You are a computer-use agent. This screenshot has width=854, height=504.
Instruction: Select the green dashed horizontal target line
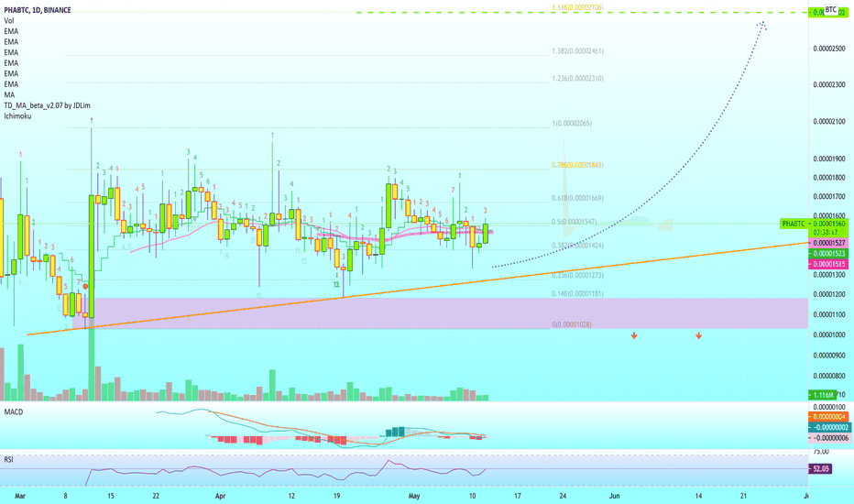tap(582, 12)
